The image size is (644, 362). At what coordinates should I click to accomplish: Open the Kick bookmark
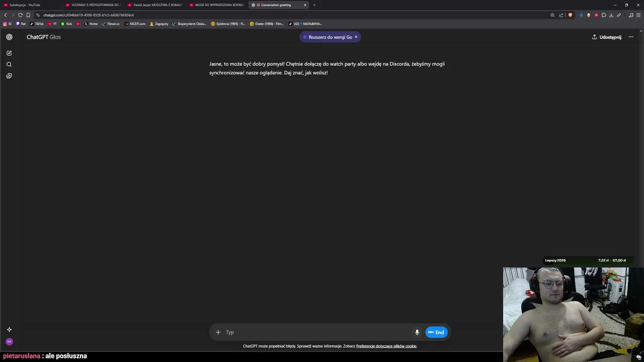(66, 24)
